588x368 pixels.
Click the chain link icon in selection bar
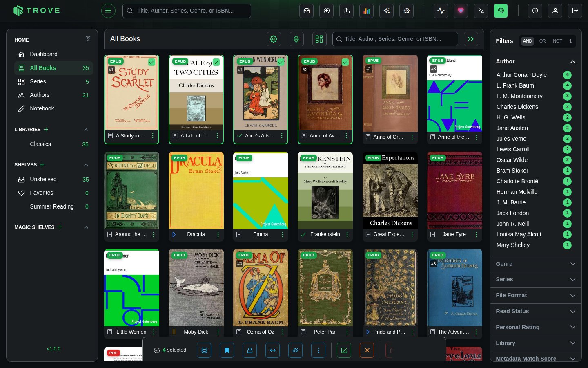point(296,350)
